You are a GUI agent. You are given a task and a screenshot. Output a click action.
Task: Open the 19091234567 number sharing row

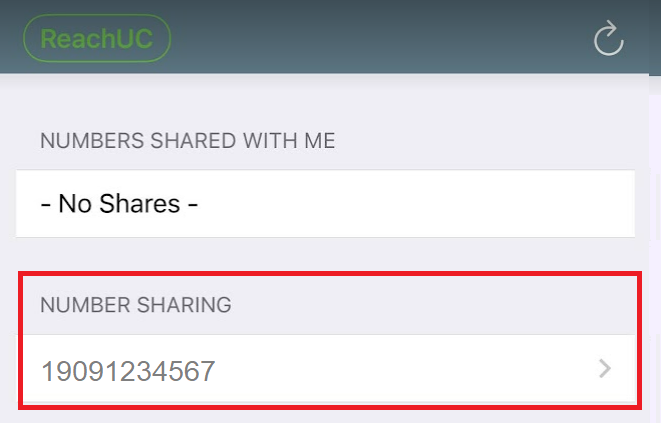(x=329, y=369)
